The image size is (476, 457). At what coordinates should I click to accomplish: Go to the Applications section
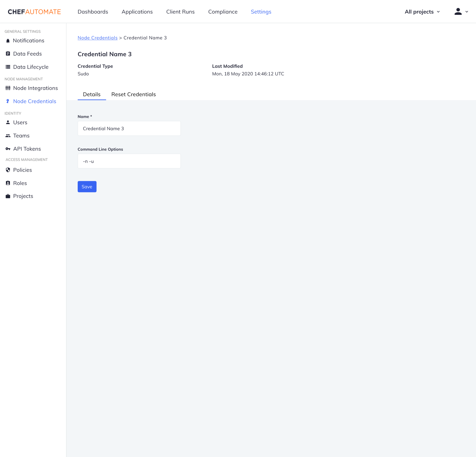[x=137, y=12]
